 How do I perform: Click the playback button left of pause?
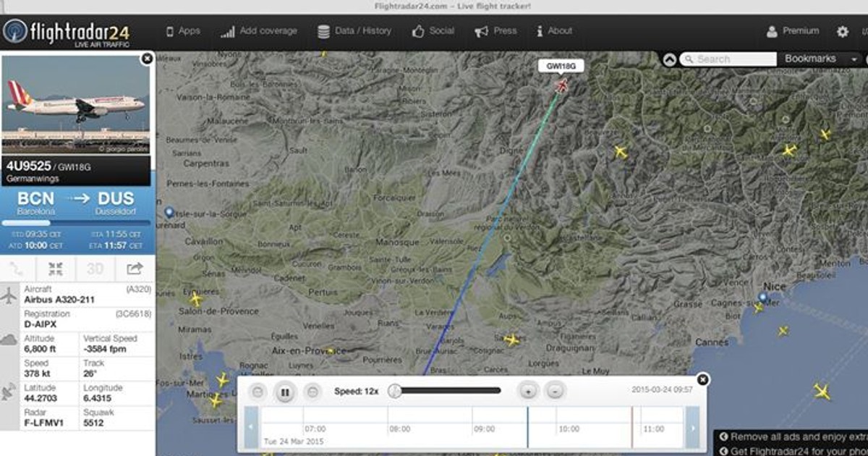(x=258, y=392)
